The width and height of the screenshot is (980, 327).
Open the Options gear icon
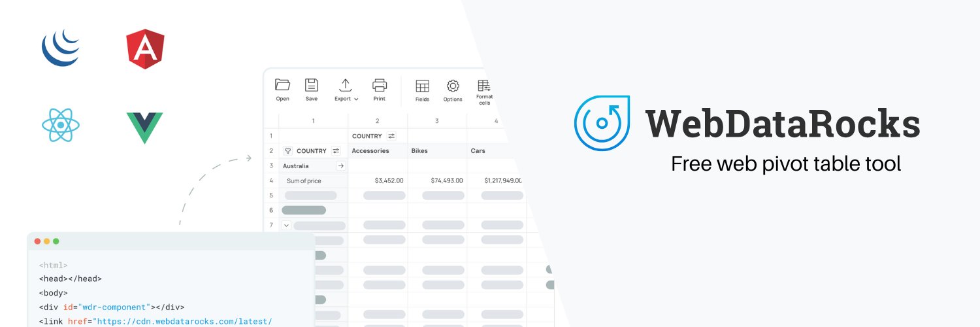(453, 86)
